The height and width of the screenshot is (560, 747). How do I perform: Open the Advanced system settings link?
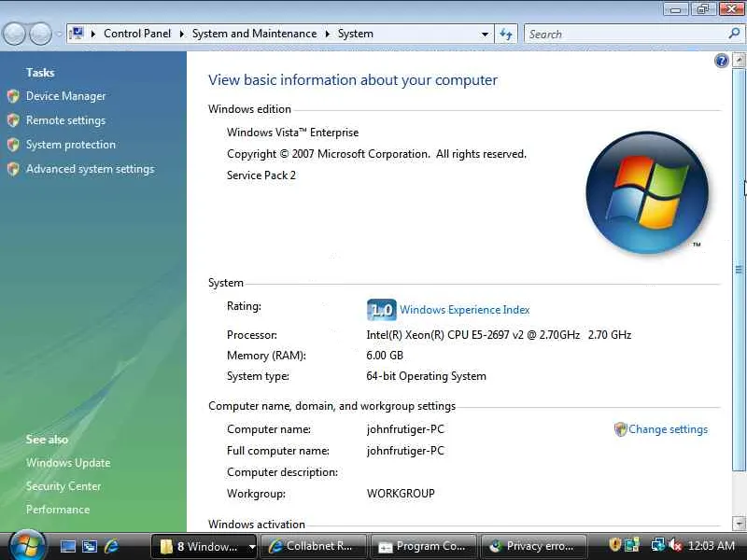[90, 169]
